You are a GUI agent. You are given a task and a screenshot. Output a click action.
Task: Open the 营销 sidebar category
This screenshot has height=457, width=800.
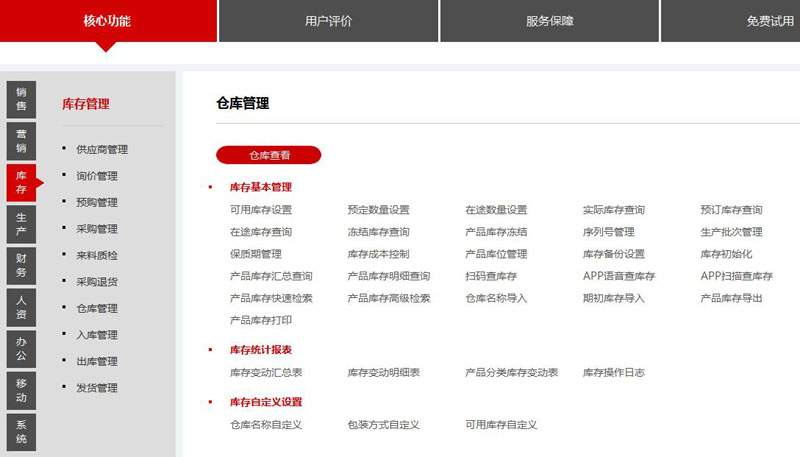(x=21, y=141)
